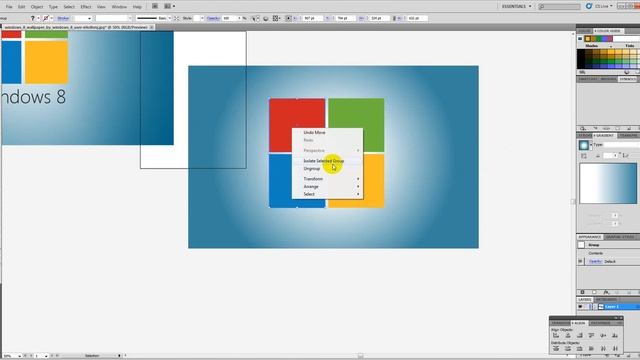The width and height of the screenshot is (640, 360).
Task: Click the orange base color in Color Guide
Action: click(x=588, y=39)
